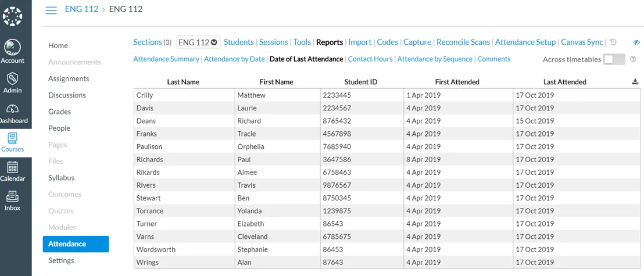The height and width of the screenshot is (276, 644).
Task: Click the ENG 112 breadcrumb link
Action: [82, 9]
